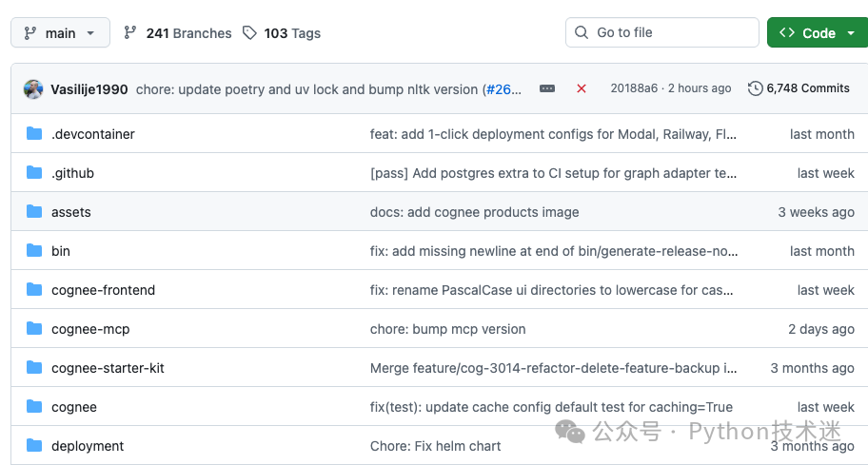Click the cognee-mcp folder icon

click(x=34, y=328)
